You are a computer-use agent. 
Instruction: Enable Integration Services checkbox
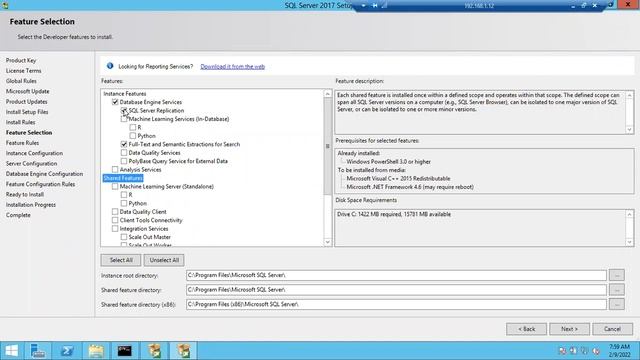115,229
